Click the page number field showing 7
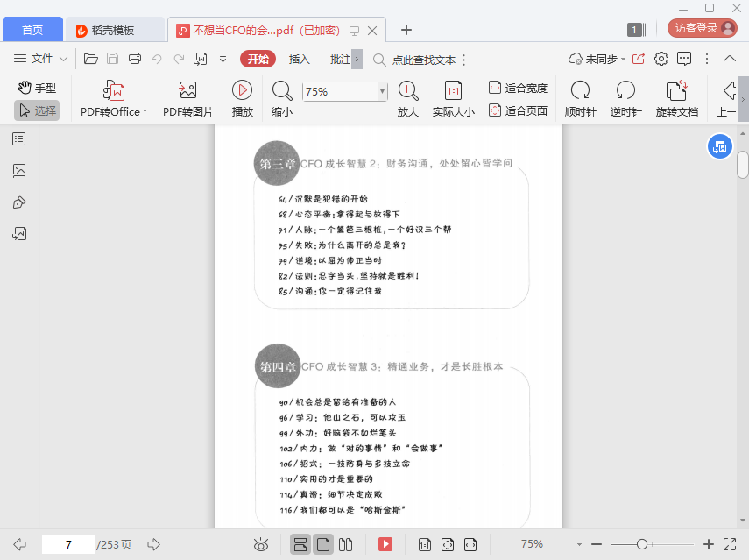This screenshot has height=560, width=749. [68, 544]
